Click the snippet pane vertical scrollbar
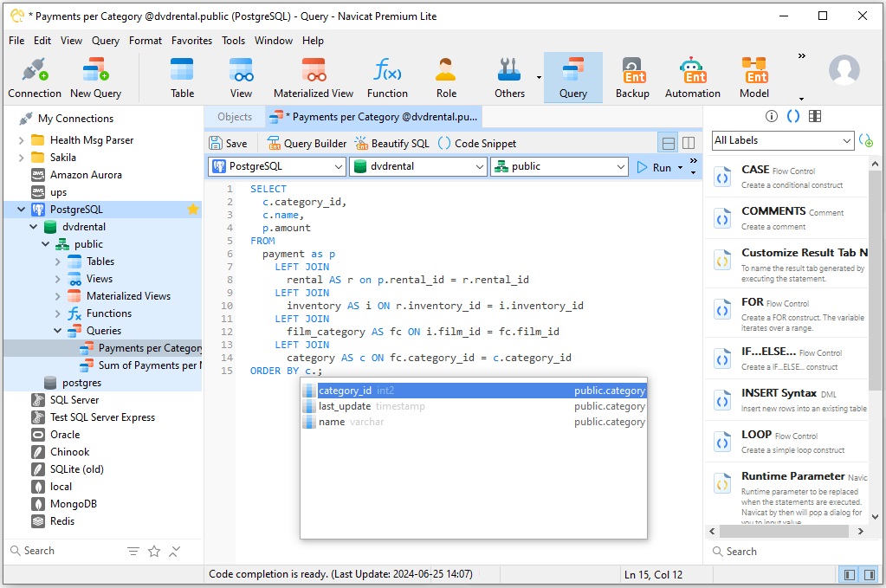 tap(875, 282)
